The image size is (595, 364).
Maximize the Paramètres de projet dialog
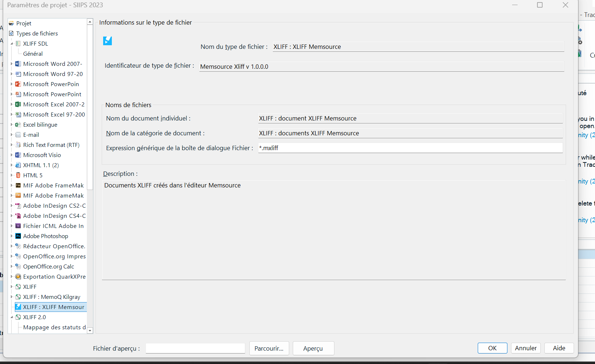pyautogui.click(x=540, y=5)
